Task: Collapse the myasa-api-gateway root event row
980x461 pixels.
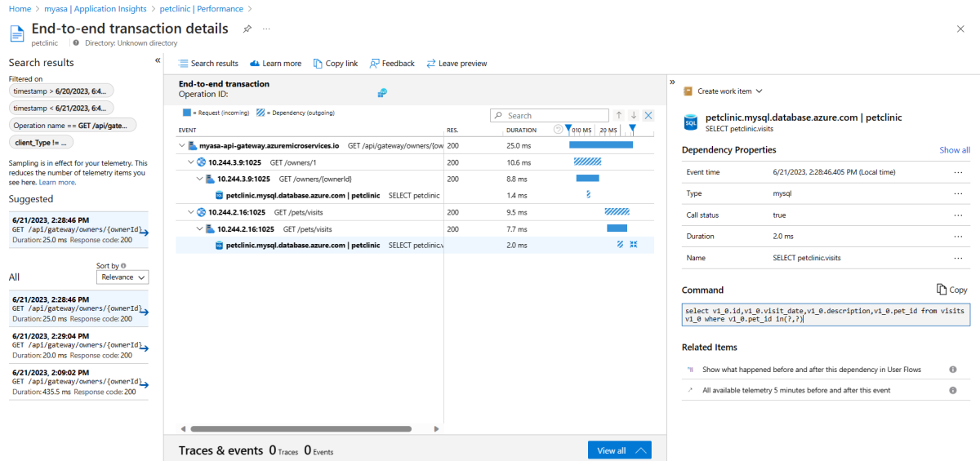Action: [181, 146]
